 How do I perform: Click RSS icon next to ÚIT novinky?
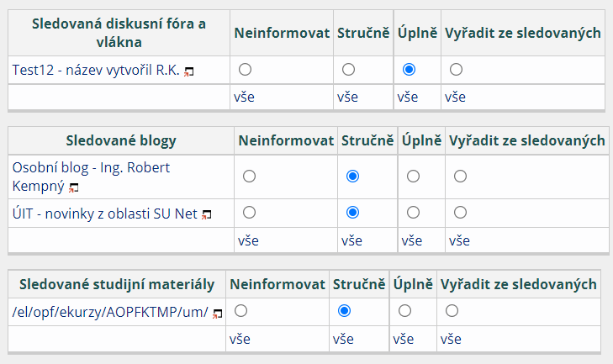pyautogui.click(x=207, y=215)
